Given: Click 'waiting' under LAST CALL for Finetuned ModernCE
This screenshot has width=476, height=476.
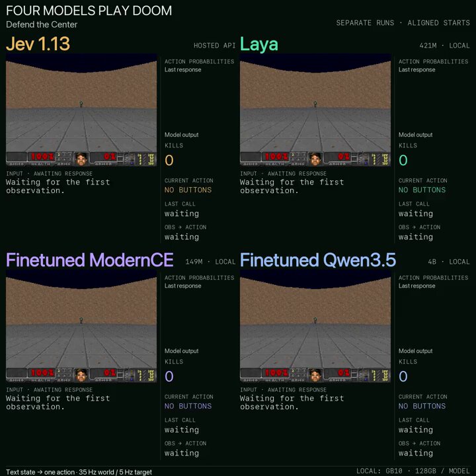Looking at the screenshot, I should click(182, 430).
